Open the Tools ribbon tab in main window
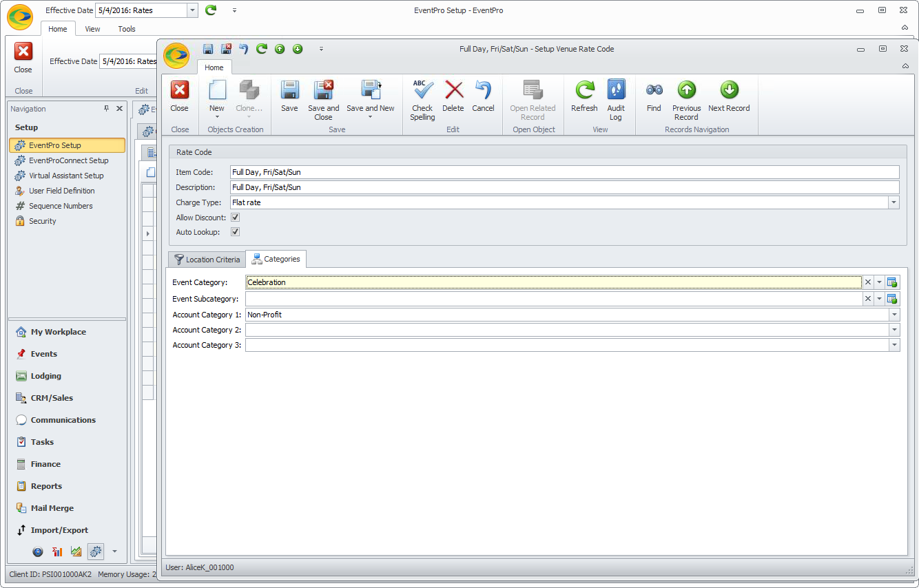 127,29
